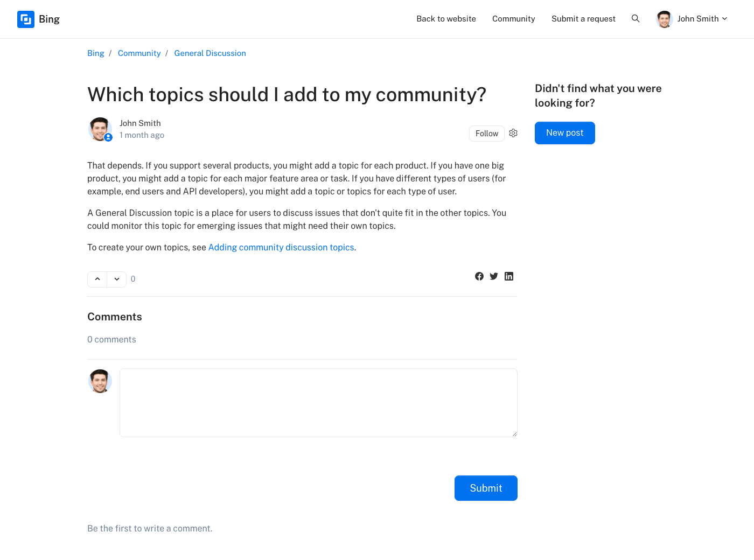Open Community in top navigation
Viewport: 754px width, 560px height.
click(514, 19)
